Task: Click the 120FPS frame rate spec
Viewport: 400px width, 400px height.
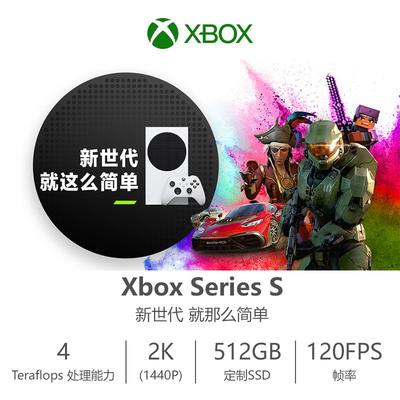Action: click(345, 351)
